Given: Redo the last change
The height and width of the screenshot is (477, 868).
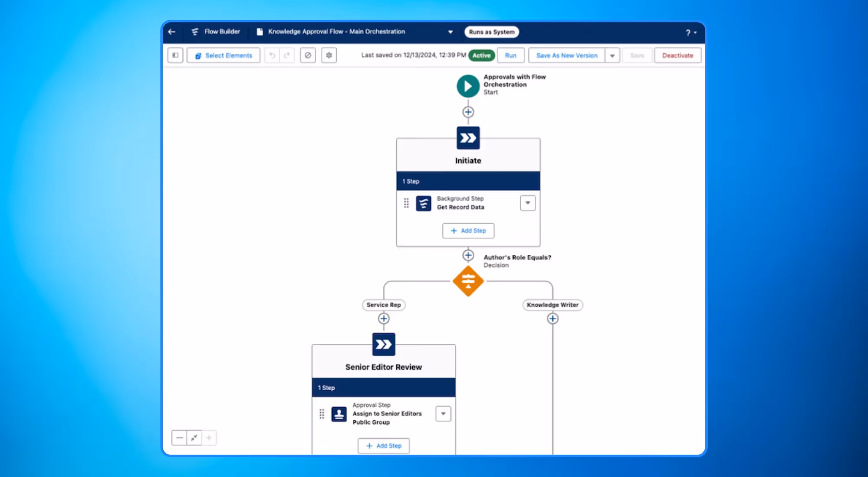Looking at the screenshot, I should click(287, 56).
